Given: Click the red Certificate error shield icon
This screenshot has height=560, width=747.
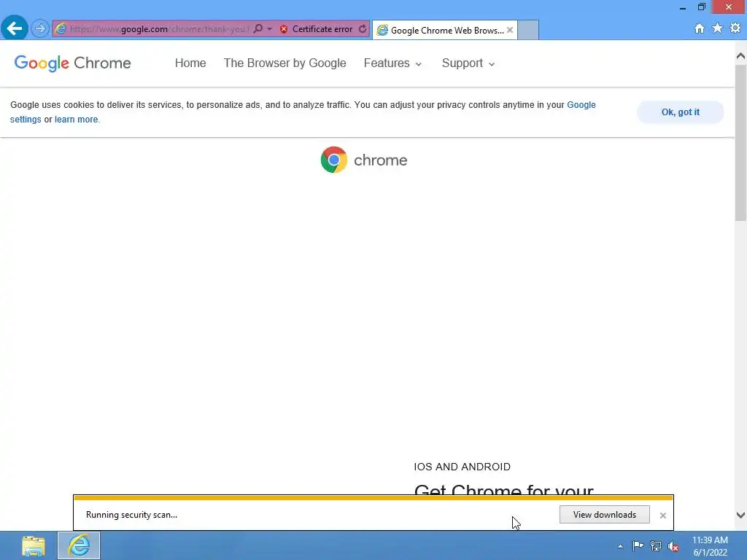Looking at the screenshot, I should [x=284, y=29].
